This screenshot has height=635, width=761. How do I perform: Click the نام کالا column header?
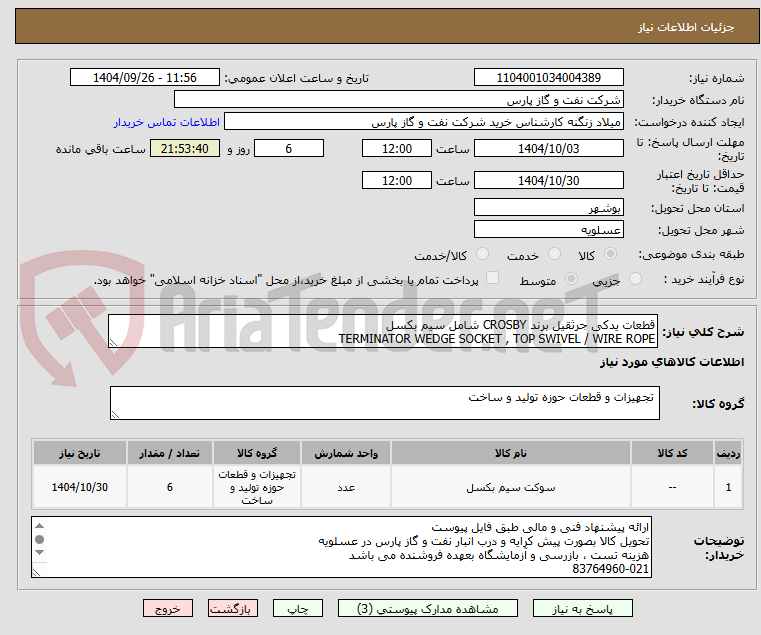click(511, 453)
